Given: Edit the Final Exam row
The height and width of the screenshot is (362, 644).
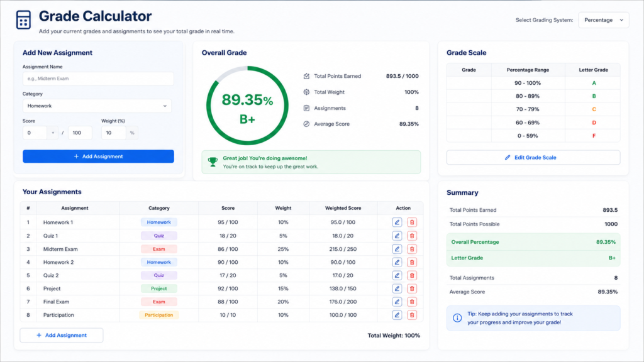Looking at the screenshot, I should 397,302.
